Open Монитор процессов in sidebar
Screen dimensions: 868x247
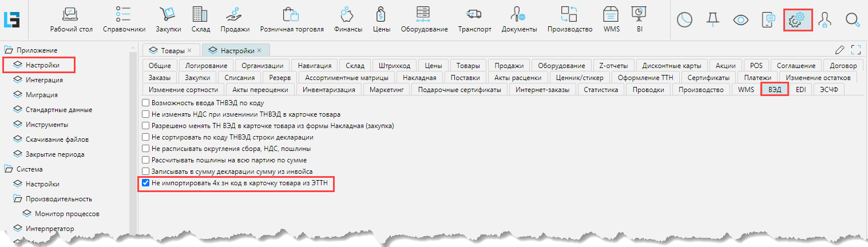[67, 214]
